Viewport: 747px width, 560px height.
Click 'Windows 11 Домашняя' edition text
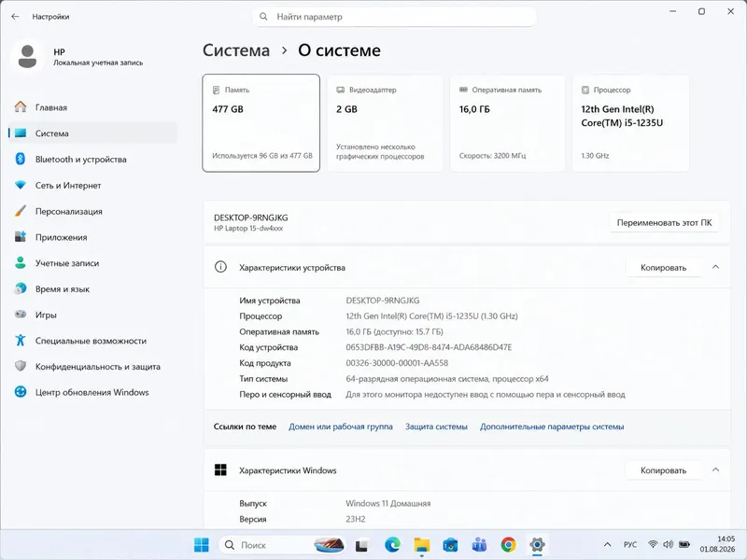[x=388, y=503]
